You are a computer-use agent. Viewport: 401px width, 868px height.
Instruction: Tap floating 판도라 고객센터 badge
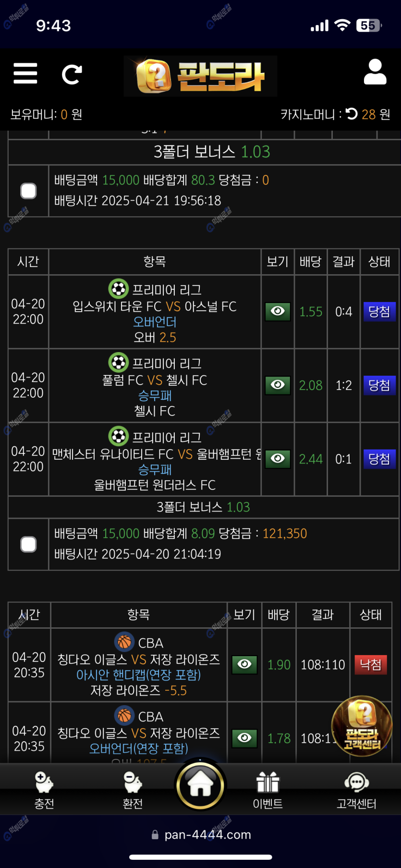pyautogui.click(x=362, y=726)
